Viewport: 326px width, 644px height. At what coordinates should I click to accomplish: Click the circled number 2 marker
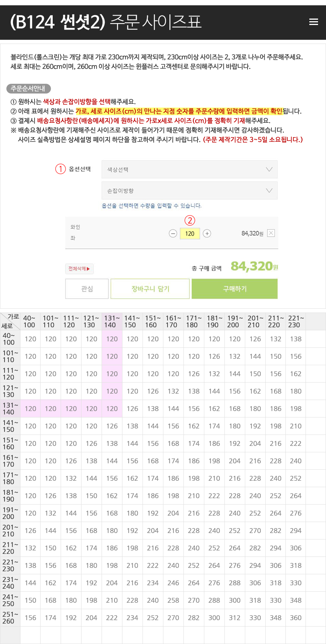[190, 220]
